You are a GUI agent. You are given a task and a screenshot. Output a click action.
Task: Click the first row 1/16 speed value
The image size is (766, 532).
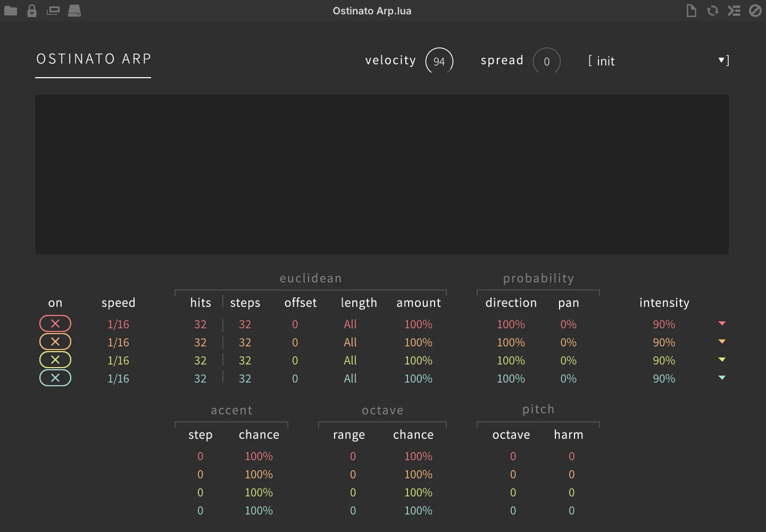(x=118, y=325)
